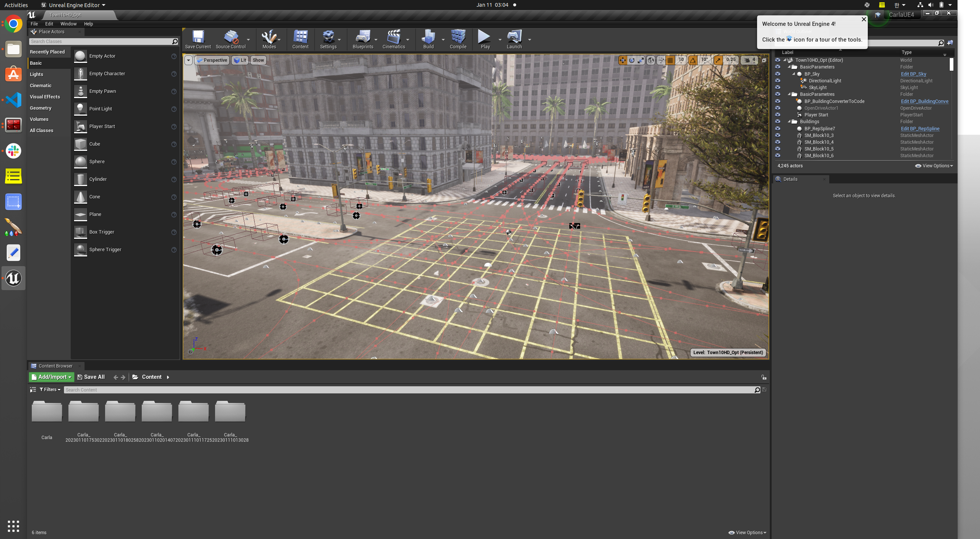This screenshot has width=980, height=539.
Task: Collapse the Buildings folder in the World Outliner
Action: click(789, 122)
